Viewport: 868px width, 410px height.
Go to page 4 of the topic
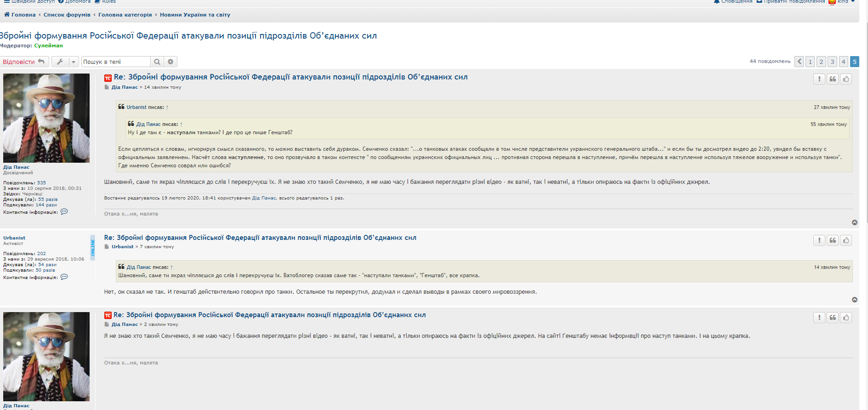coord(843,62)
